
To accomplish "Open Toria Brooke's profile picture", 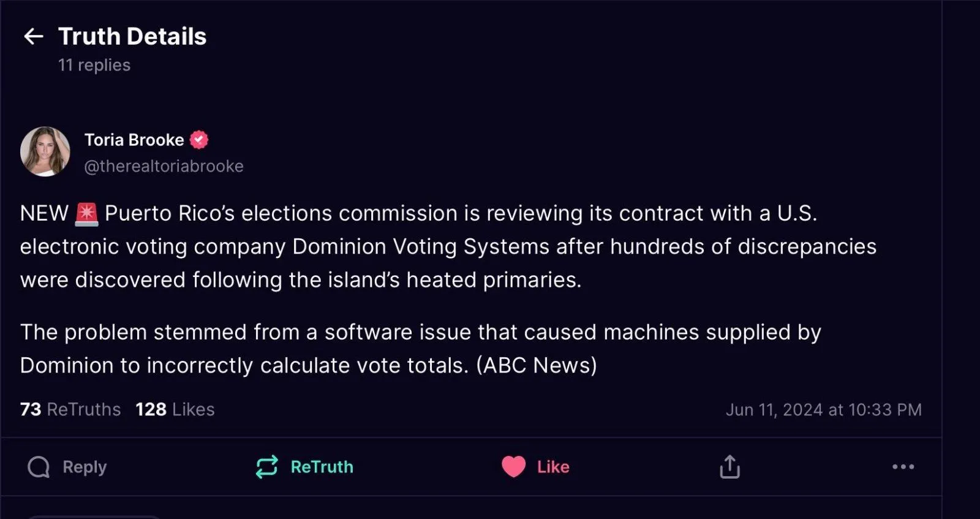I will (45, 152).
